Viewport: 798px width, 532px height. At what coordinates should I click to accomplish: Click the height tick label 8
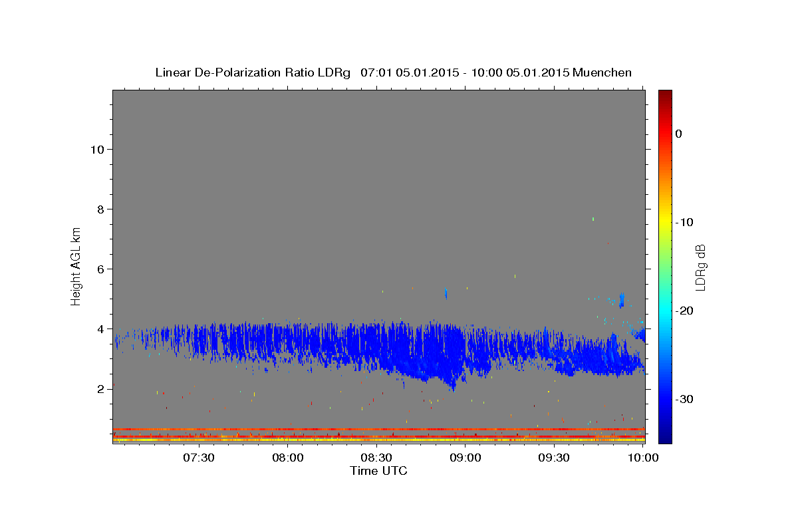101,209
